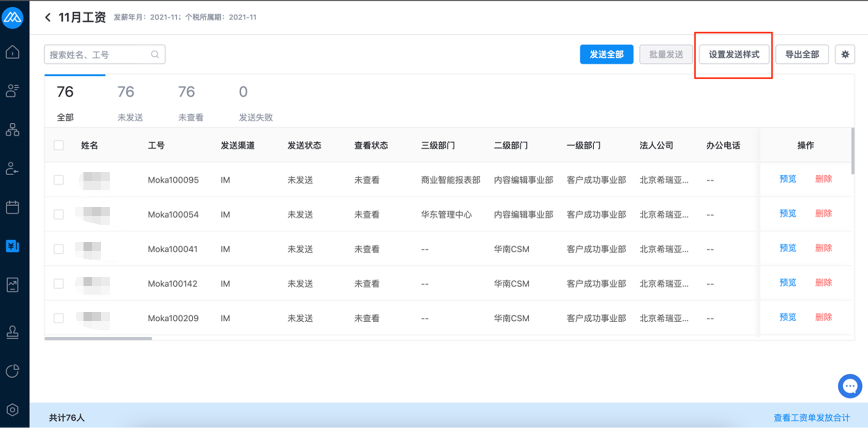Click the horizontal table scrollbar
Image resolution: width=868 pixels, height=429 pixels.
[98, 338]
